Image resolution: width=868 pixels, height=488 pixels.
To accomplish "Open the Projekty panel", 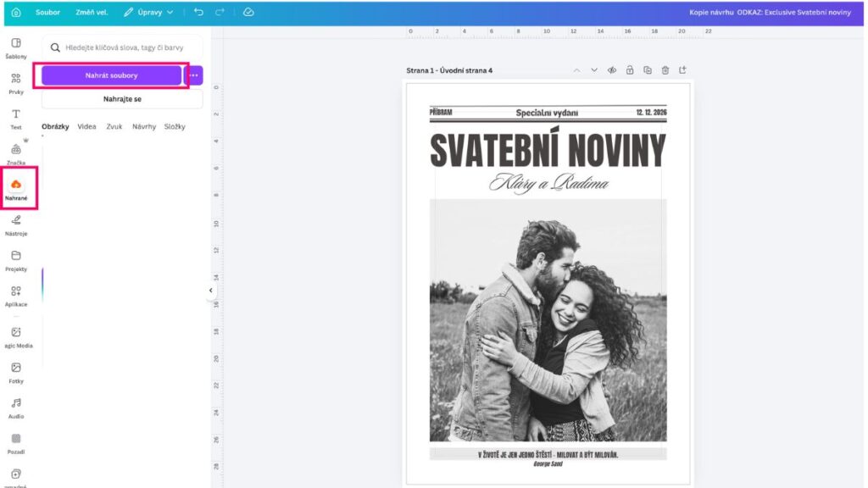I will (16, 261).
